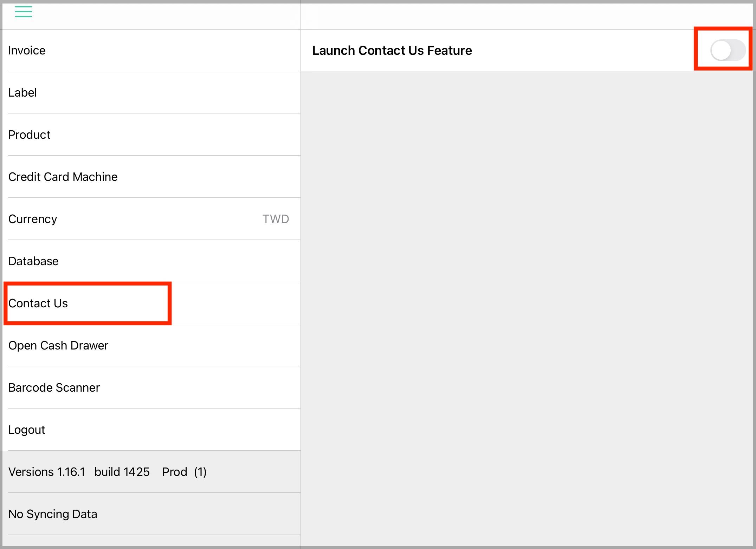Open the hamburger menu icon
The image size is (756, 549).
click(24, 12)
